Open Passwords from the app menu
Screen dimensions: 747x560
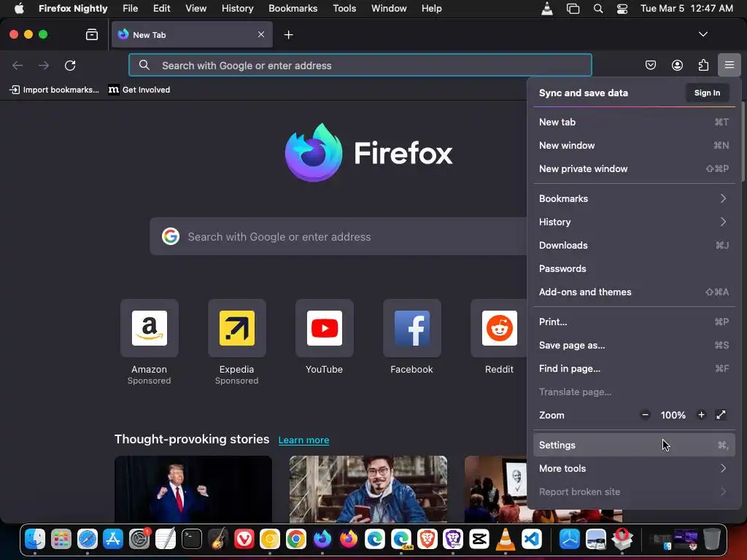coord(634,268)
